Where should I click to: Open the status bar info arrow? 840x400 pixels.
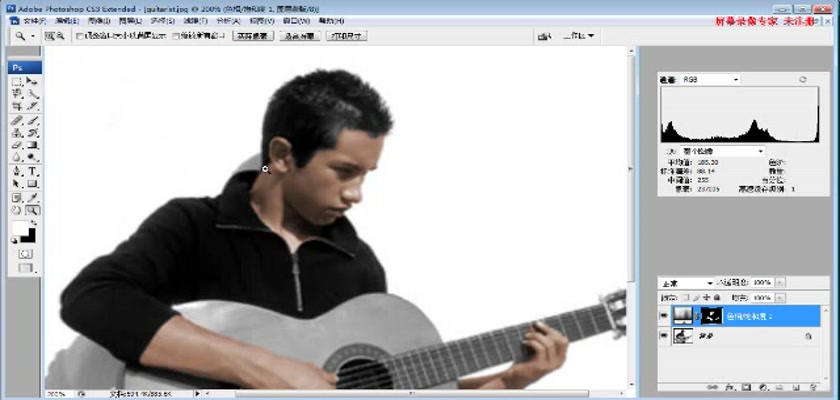coord(198,394)
